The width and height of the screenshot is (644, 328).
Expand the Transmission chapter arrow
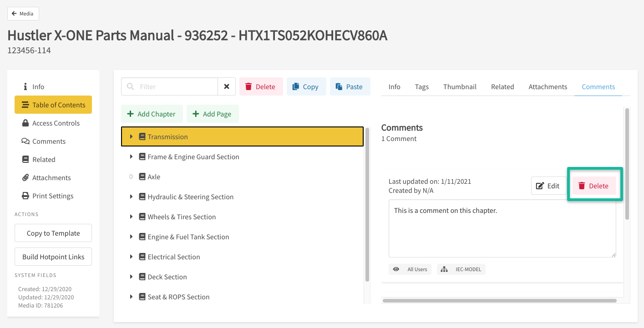coord(131,136)
